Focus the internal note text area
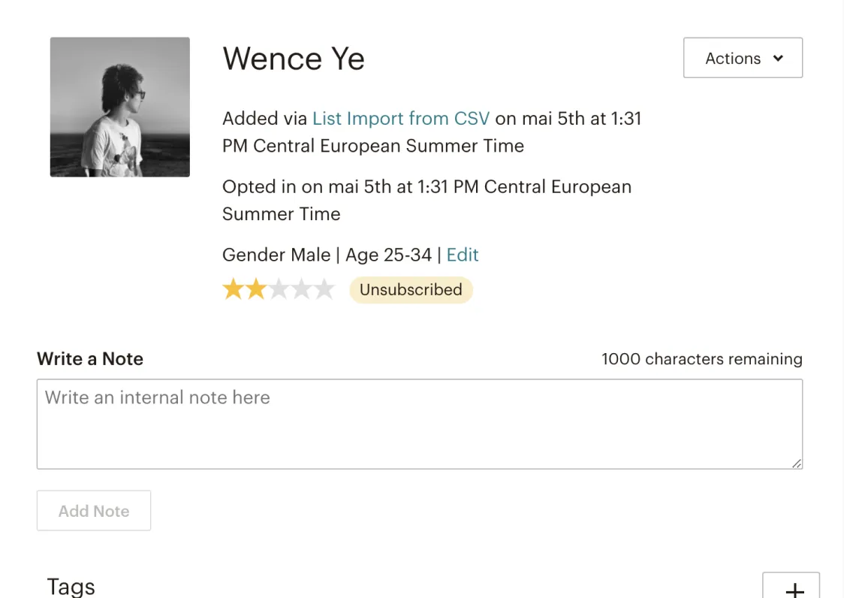Viewport: 868px width, 598px height. (420, 424)
